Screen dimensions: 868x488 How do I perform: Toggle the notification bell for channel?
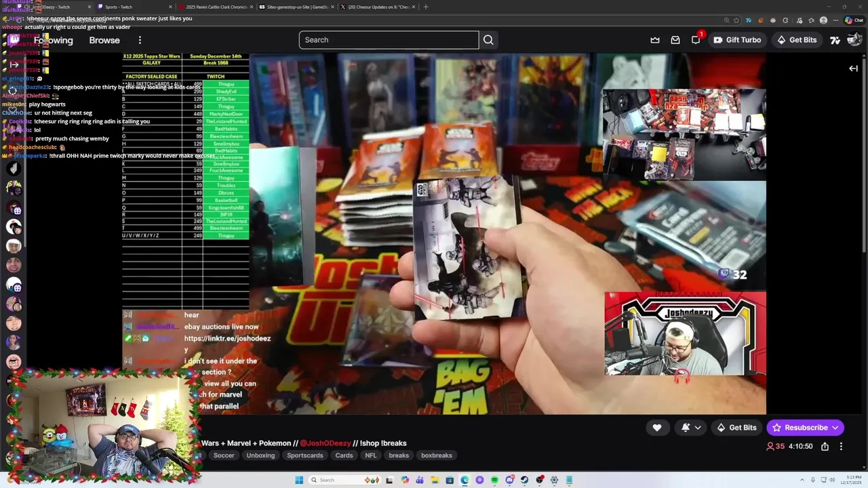(686, 428)
